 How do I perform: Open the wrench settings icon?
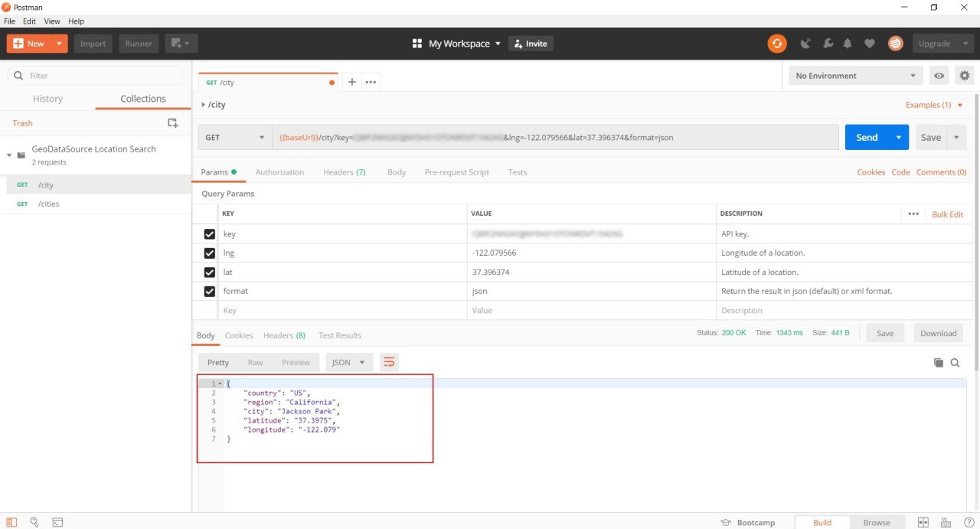(x=828, y=44)
